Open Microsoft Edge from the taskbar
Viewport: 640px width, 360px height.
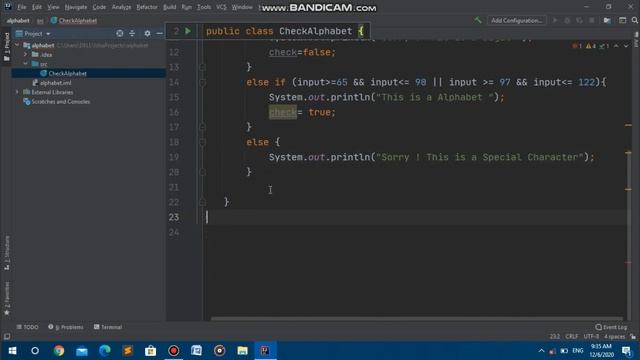(105, 351)
